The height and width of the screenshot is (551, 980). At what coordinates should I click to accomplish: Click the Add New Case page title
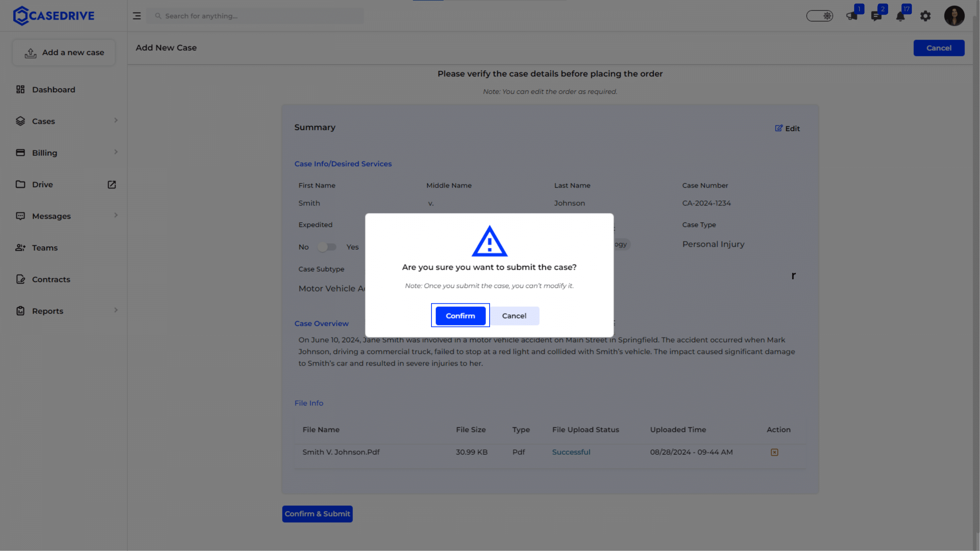(x=166, y=48)
